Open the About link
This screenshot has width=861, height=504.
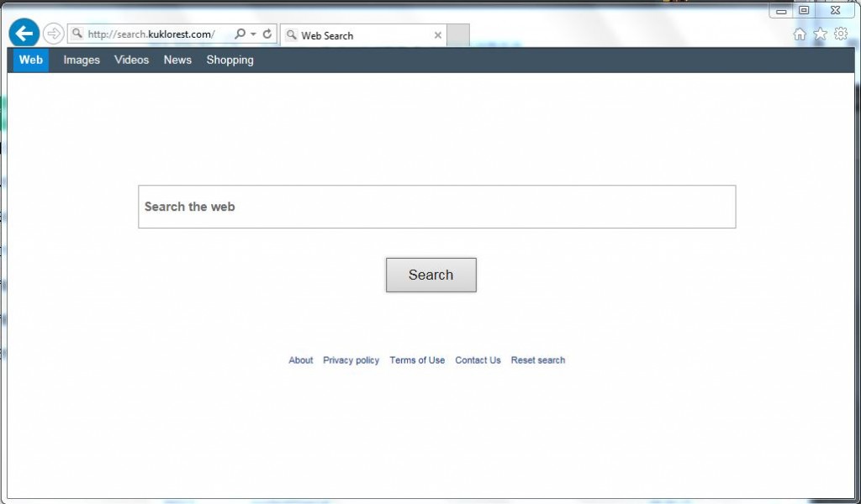301,360
